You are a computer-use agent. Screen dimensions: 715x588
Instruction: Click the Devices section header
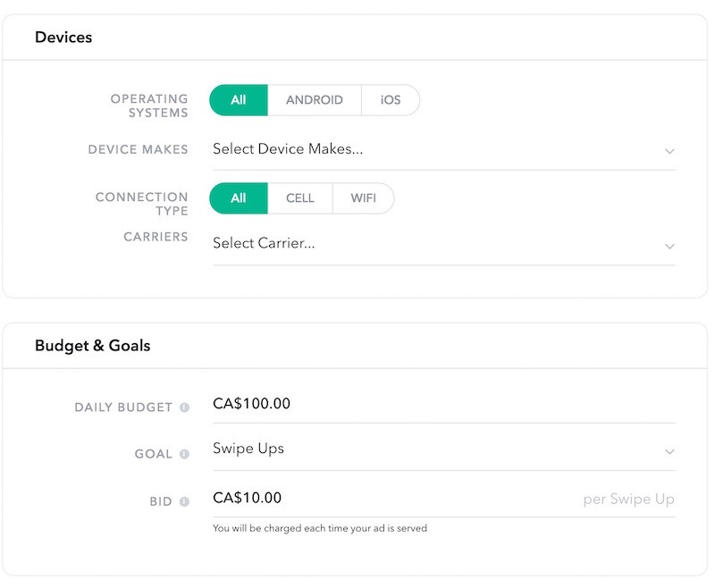[x=63, y=38]
